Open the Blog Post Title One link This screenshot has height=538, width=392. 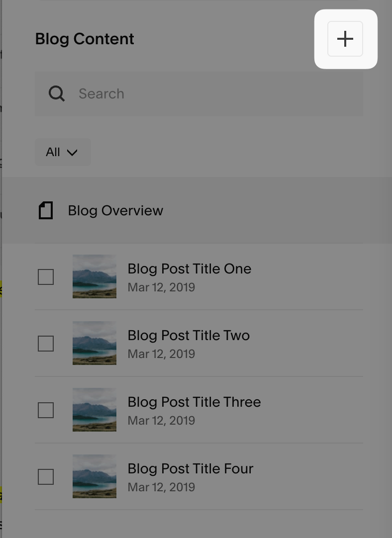point(190,269)
